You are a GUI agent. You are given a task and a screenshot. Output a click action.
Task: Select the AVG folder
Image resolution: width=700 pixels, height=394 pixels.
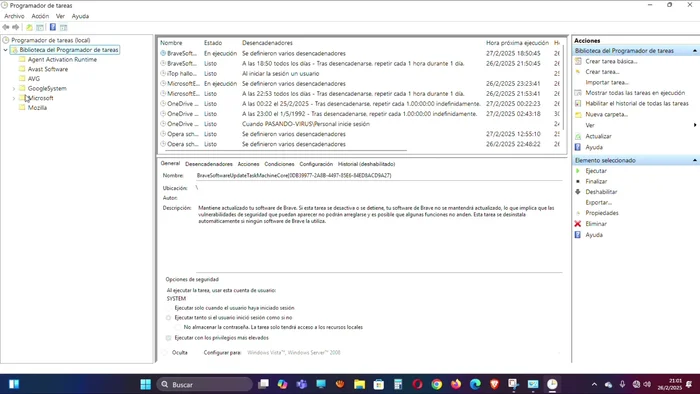[x=33, y=79]
